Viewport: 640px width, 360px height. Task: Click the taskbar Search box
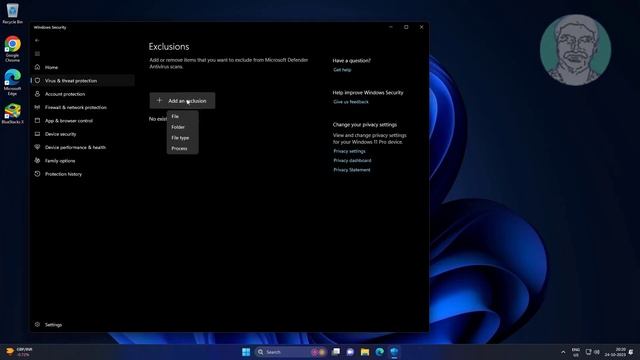click(291, 352)
